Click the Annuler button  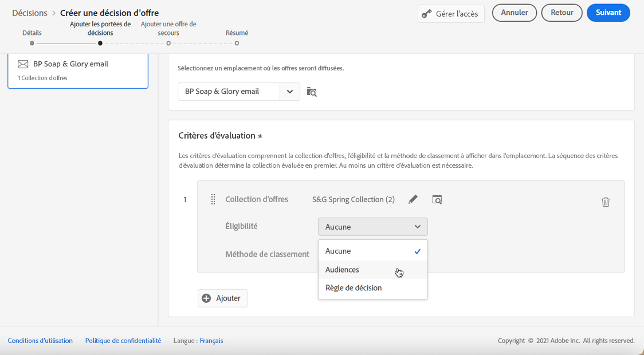514,13
